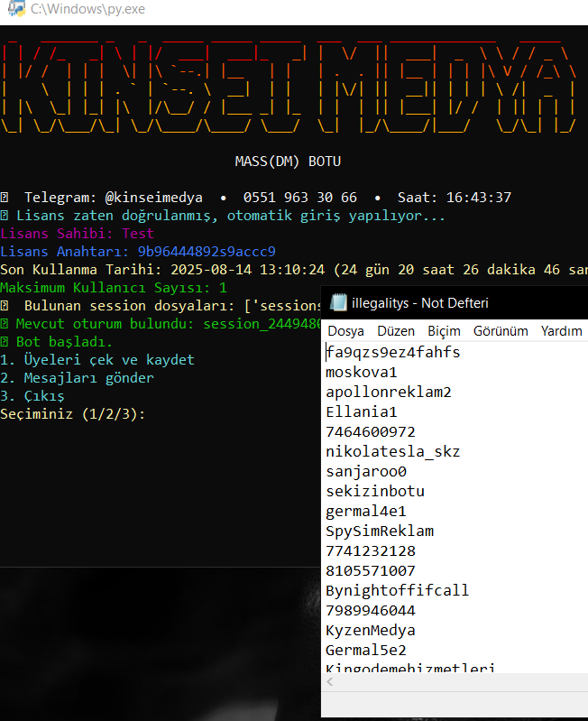
Task: Click the 'Seçiminiz (1/2/3):' prompt in console
Action: [72, 414]
